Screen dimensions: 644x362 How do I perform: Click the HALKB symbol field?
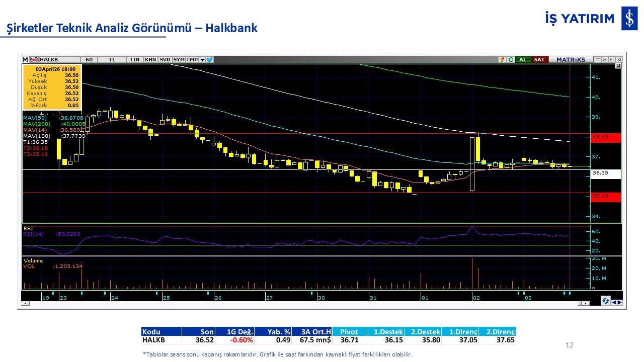pos(58,59)
